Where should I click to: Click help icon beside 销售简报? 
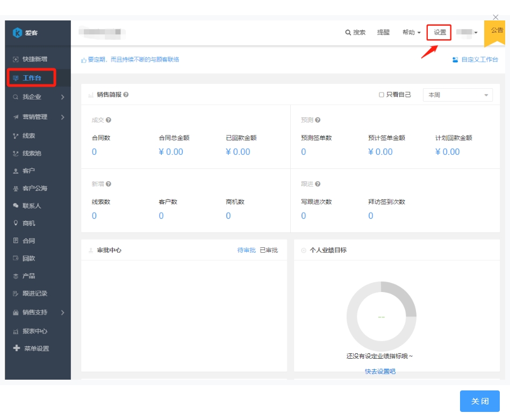(126, 95)
